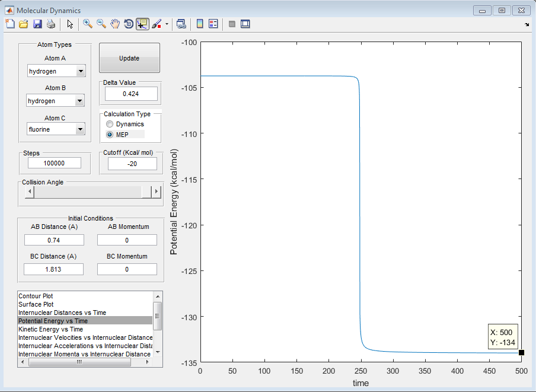Screen dimensions: 536x392
Task: Click the New Figure icon
Action: pyautogui.click(x=10, y=24)
